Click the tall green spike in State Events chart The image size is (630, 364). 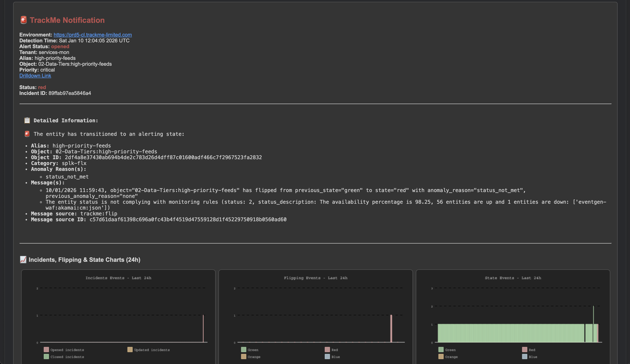(593, 315)
